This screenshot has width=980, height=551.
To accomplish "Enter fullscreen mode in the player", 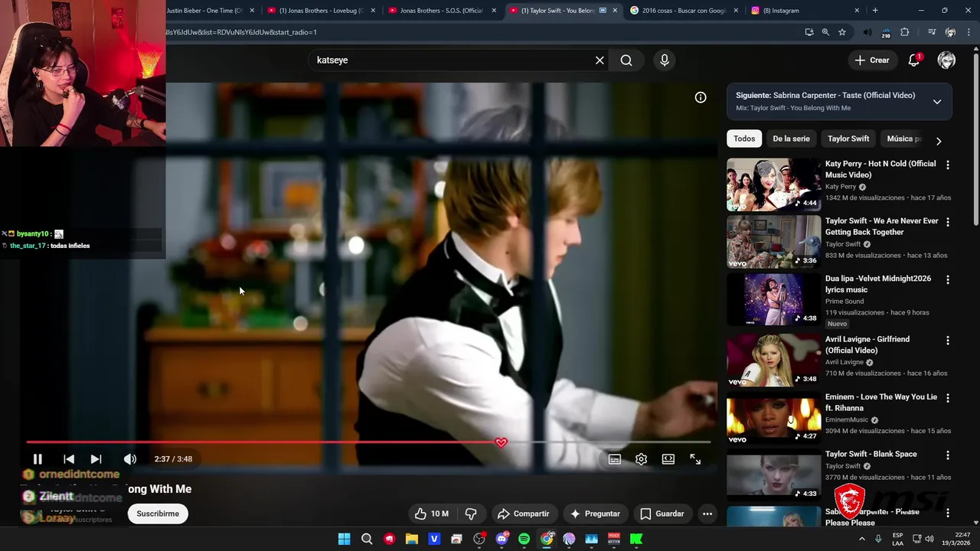I will pyautogui.click(x=695, y=459).
